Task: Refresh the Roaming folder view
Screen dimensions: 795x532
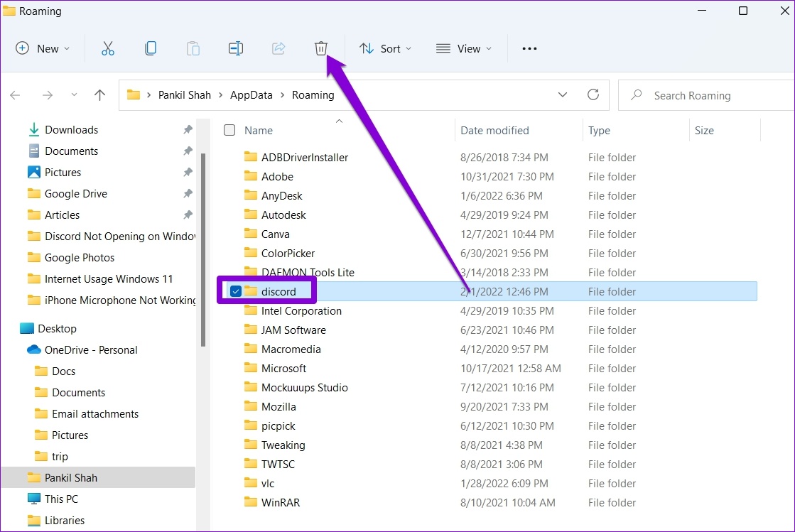Action: pyautogui.click(x=593, y=94)
